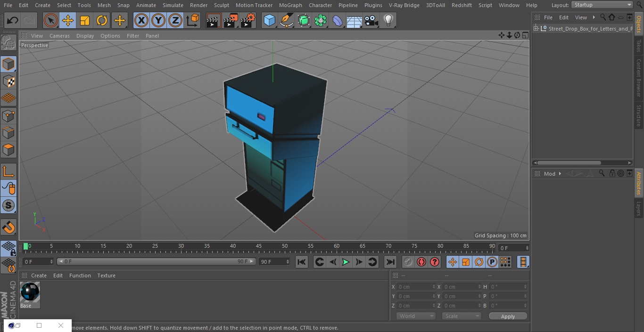Toggle the coordinate system icon
Image resolution: width=644 pixels, height=332 pixels.
tap(193, 20)
